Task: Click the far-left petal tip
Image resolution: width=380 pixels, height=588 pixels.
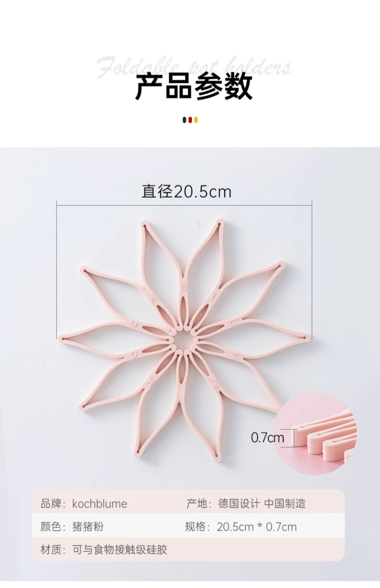Action: (63, 338)
